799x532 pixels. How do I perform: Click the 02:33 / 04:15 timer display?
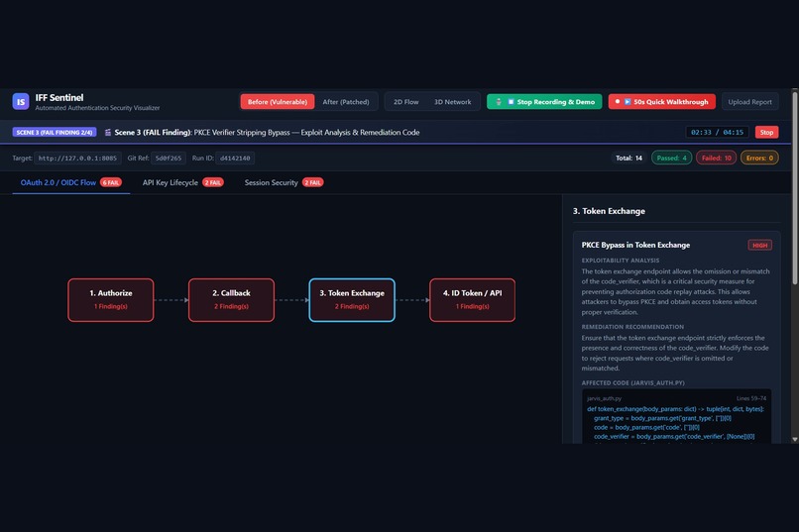pyautogui.click(x=717, y=133)
